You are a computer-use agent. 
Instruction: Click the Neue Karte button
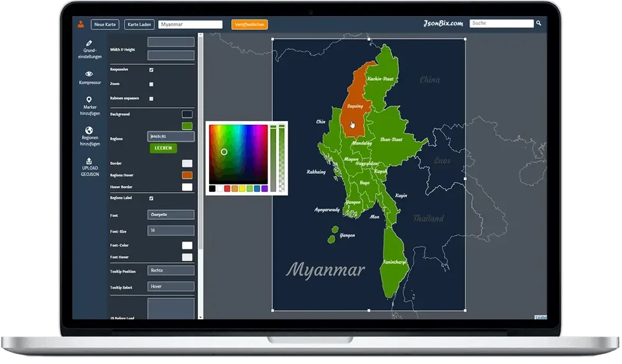coord(104,24)
